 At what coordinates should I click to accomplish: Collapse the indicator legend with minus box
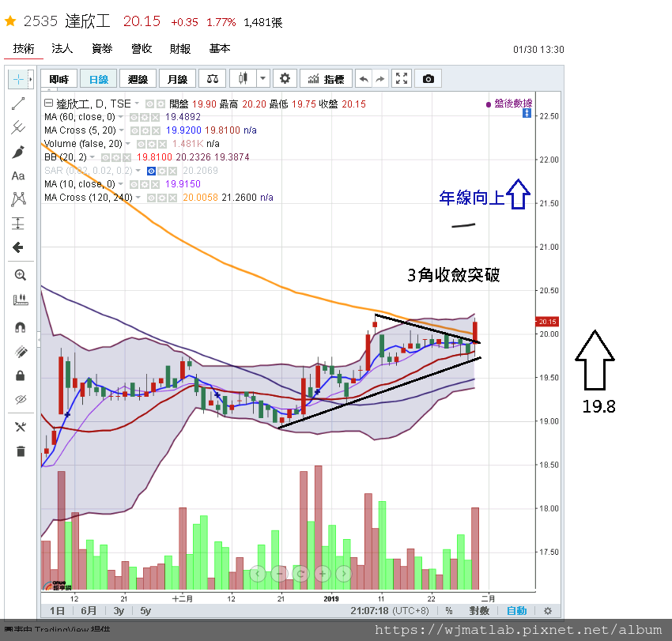click(x=48, y=104)
